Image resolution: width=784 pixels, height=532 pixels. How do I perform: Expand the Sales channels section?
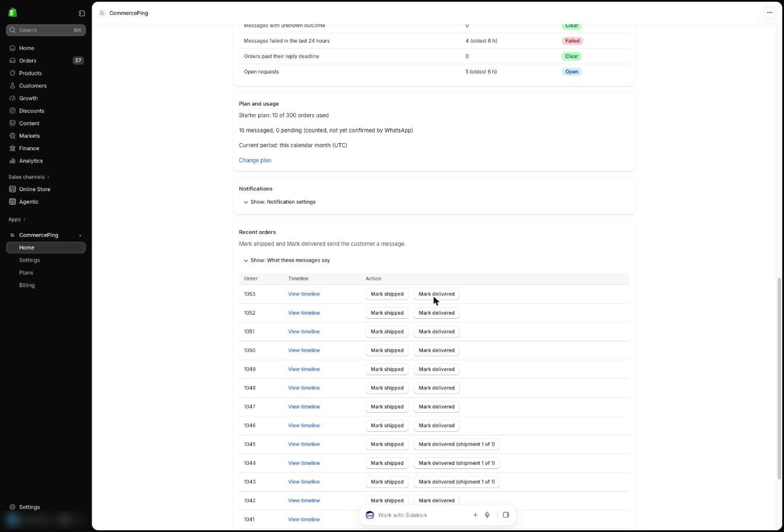pyautogui.click(x=29, y=177)
